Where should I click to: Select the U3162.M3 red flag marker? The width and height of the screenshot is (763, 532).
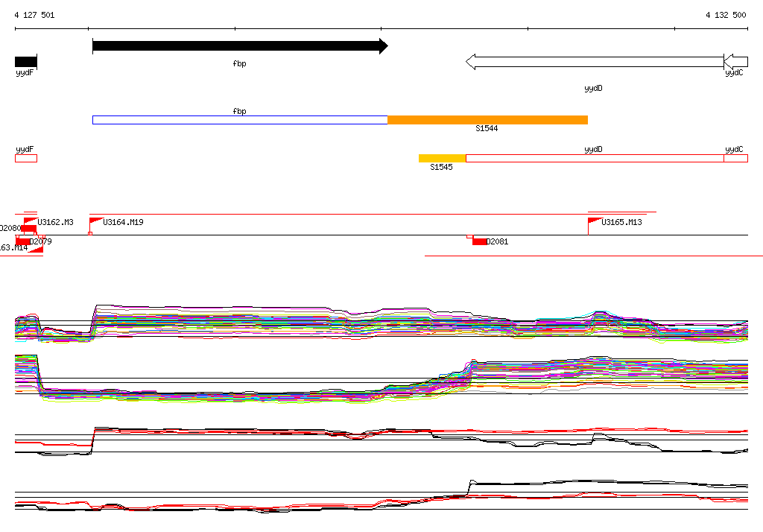pyautogui.click(x=30, y=221)
